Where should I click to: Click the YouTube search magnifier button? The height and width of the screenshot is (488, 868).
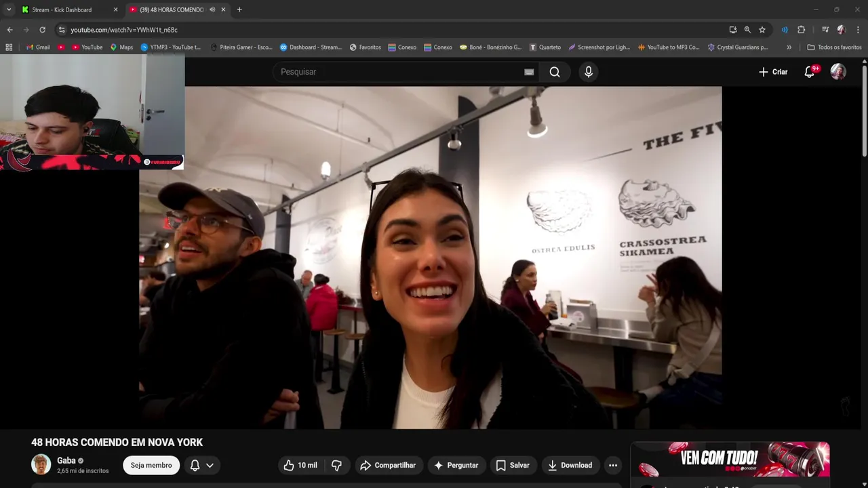click(555, 72)
